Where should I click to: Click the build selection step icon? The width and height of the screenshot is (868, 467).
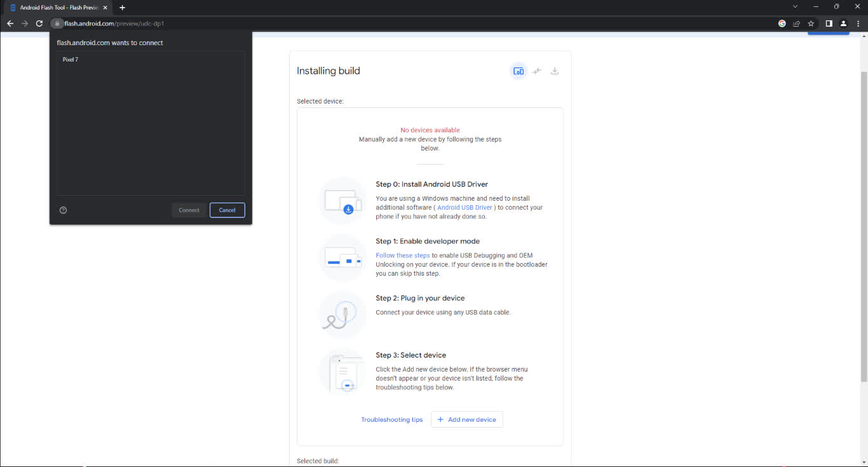[x=537, y=71]
